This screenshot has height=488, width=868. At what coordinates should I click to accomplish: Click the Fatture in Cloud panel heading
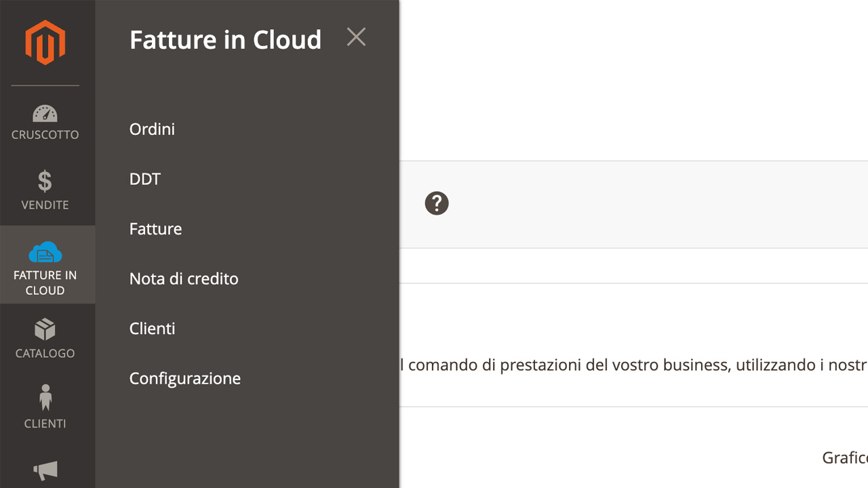[225, 39]
